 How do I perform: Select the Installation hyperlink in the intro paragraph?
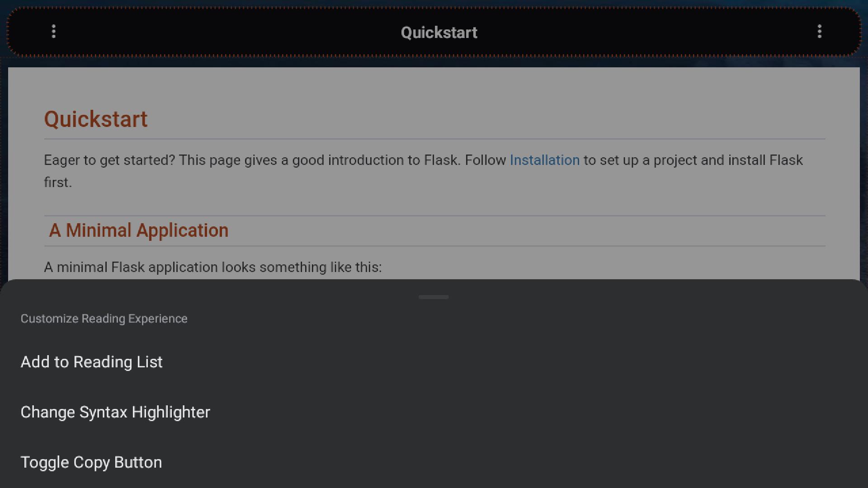(x=544, y=160)
